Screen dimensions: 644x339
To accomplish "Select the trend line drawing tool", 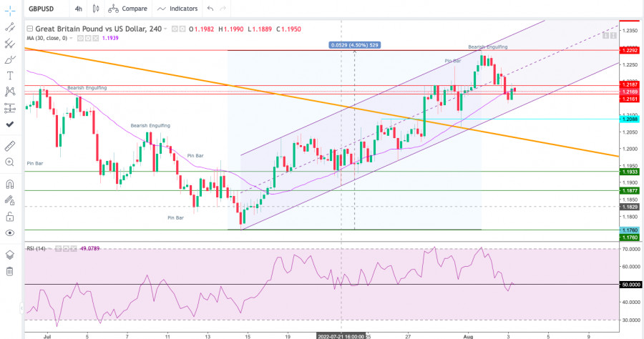I will click(10, 27).
